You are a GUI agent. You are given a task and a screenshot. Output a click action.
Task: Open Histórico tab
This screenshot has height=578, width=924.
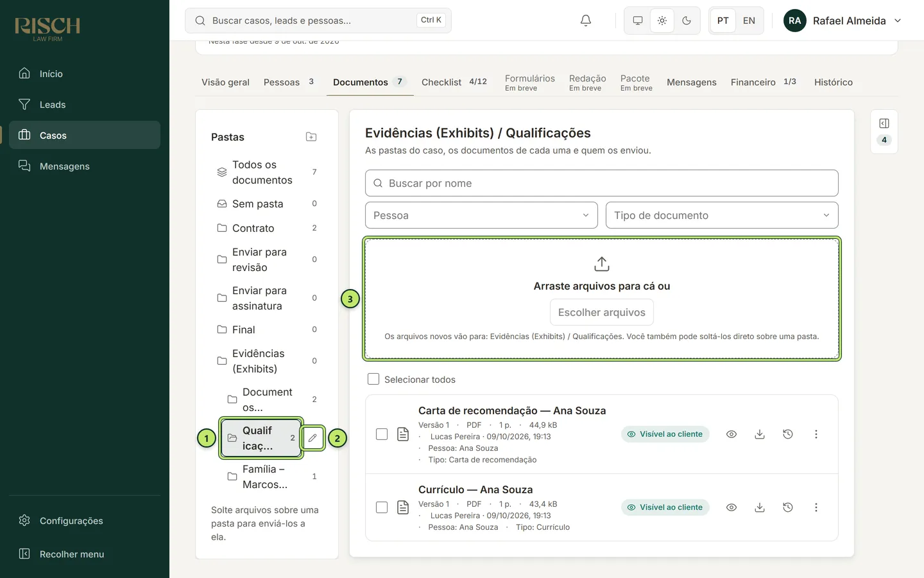[x=834, y=82]
